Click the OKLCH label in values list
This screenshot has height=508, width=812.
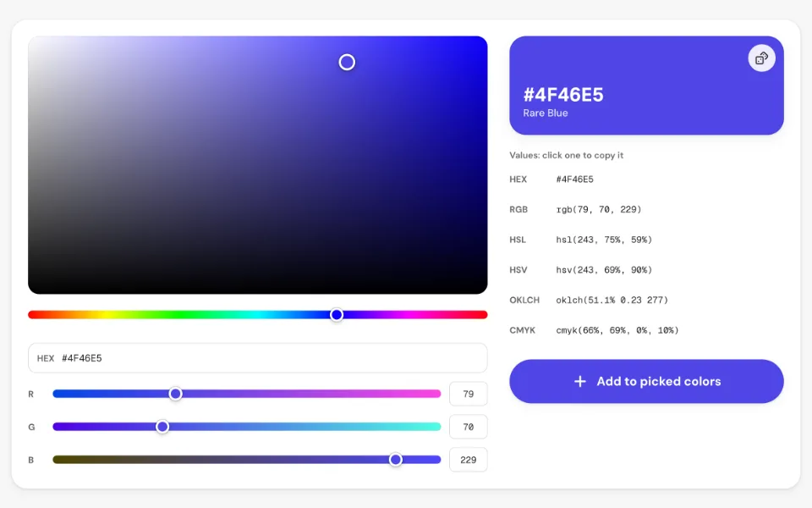click(x=524, y=300)
